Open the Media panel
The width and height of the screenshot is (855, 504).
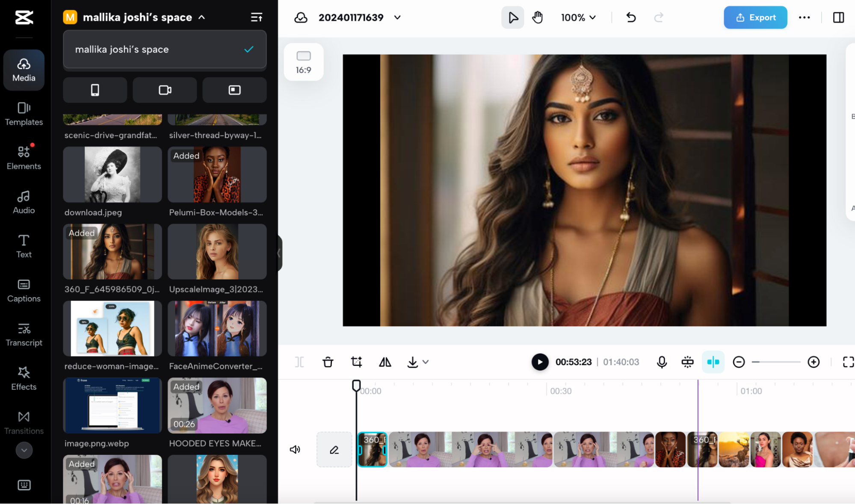pos(24,70)
